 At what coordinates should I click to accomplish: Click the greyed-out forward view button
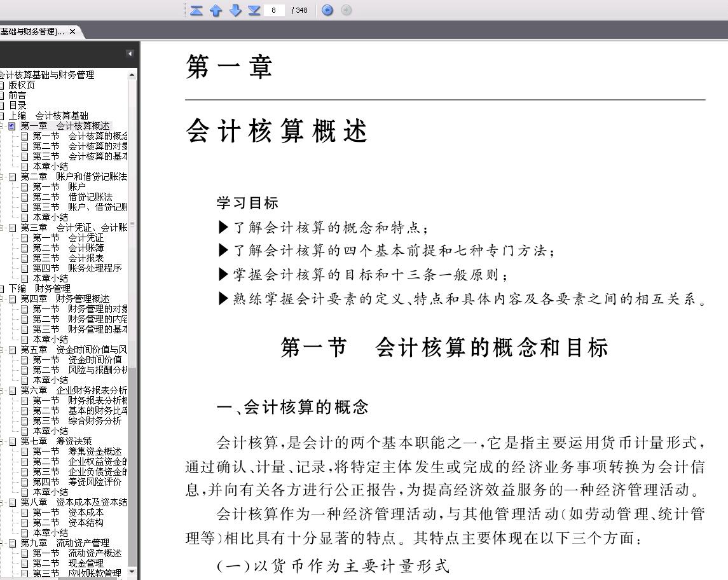347,10
